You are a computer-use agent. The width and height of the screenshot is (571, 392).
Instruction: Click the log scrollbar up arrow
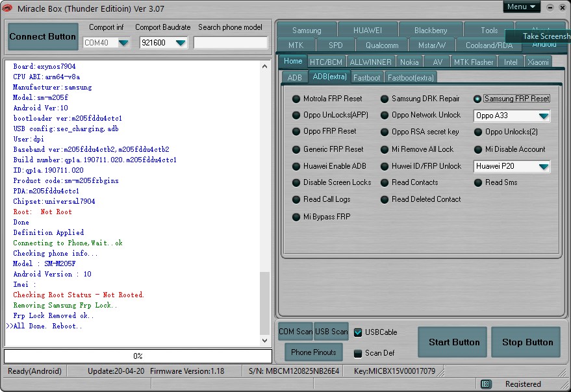point(265,66)
